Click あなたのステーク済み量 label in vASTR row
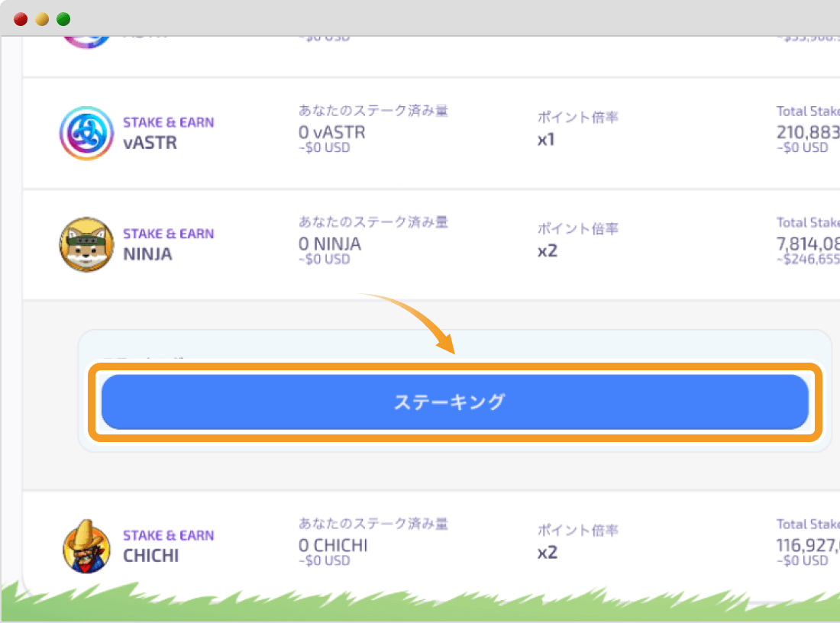Image resolution: width=840 pixels, height=623 pixels. [x=373, y=111]
